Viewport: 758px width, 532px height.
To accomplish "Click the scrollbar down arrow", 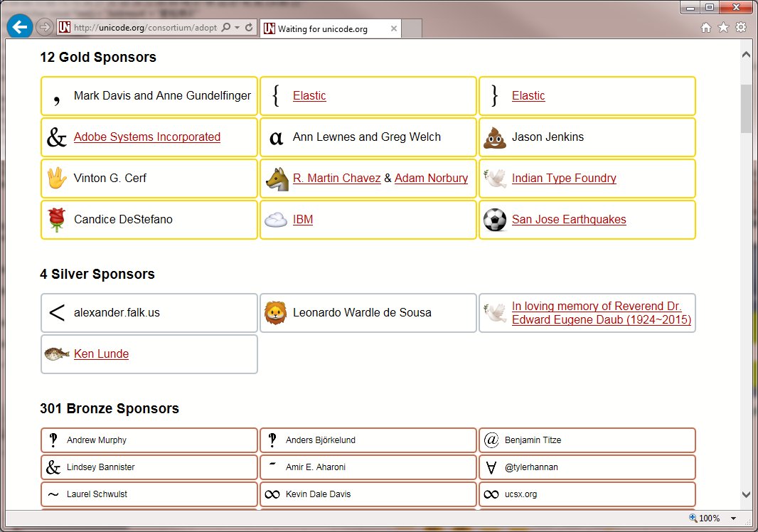I will [746, 494].
